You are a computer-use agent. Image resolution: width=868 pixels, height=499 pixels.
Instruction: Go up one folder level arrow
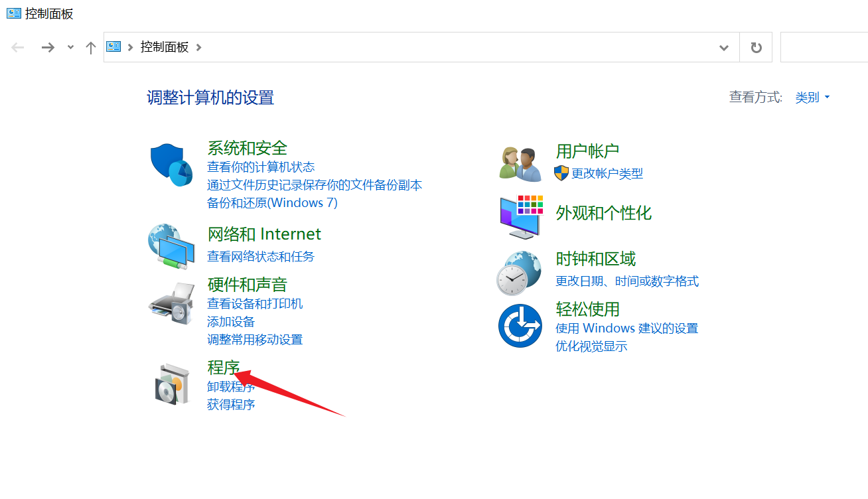[91, 48]
